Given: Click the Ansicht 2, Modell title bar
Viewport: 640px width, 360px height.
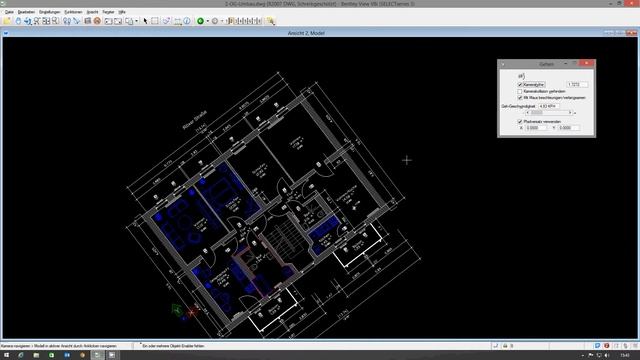Looking at the screenshot, I should pyautogui.click(x=306, y=33).
